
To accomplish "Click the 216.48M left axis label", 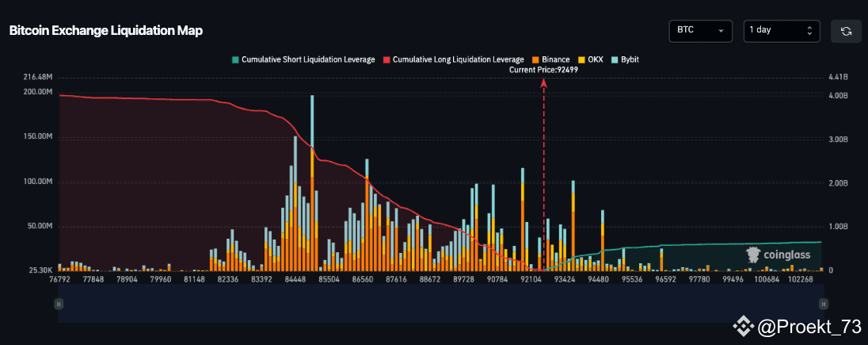I will [38, 78].
